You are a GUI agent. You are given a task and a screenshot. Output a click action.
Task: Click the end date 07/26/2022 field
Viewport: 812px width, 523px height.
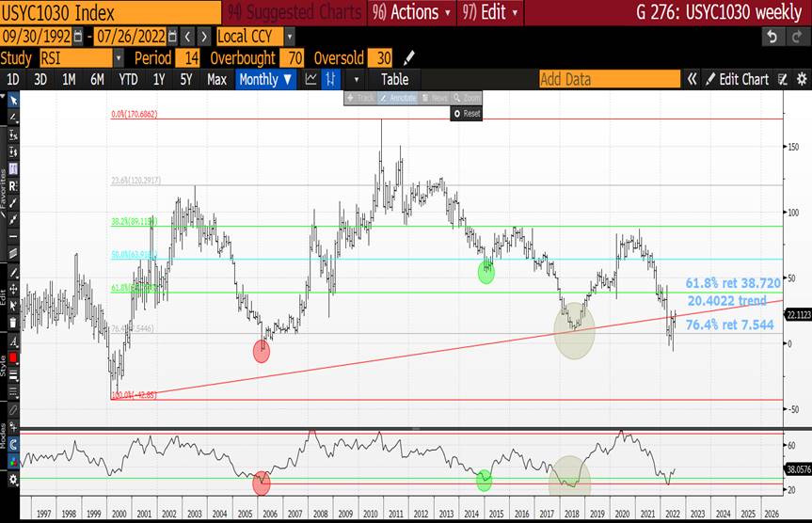(131, 37)
